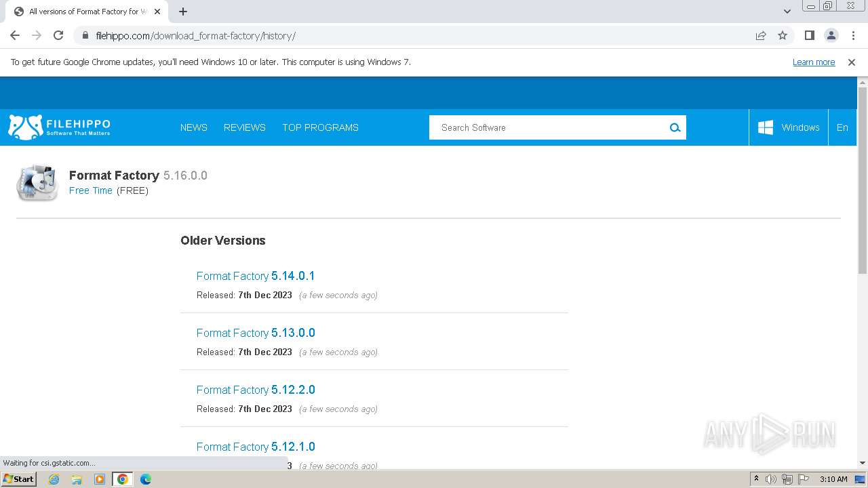Reload the page with the refresh icon

(x=58, y=35)
